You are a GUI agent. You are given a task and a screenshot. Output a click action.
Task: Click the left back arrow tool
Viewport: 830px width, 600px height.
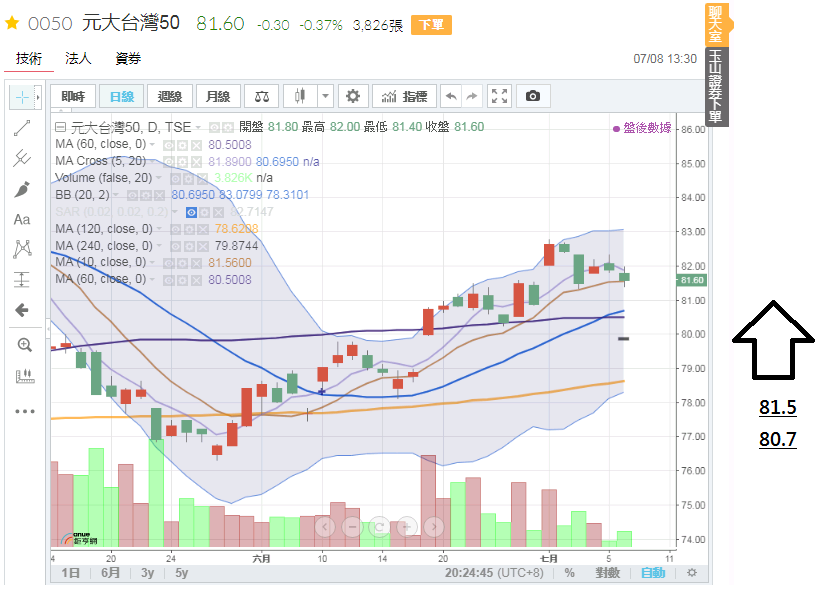[x=22, y=310]
